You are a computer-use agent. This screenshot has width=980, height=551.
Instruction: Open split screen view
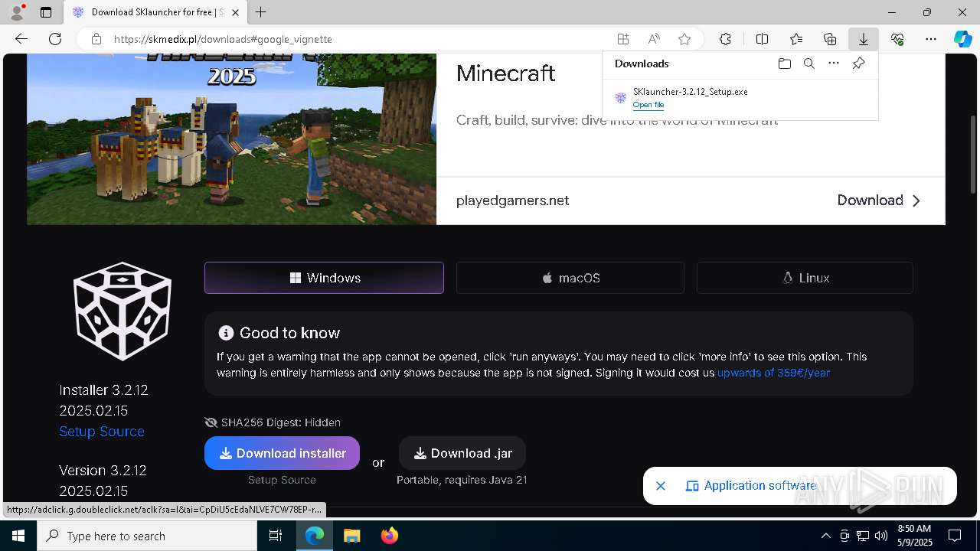[x=763, y=39]
